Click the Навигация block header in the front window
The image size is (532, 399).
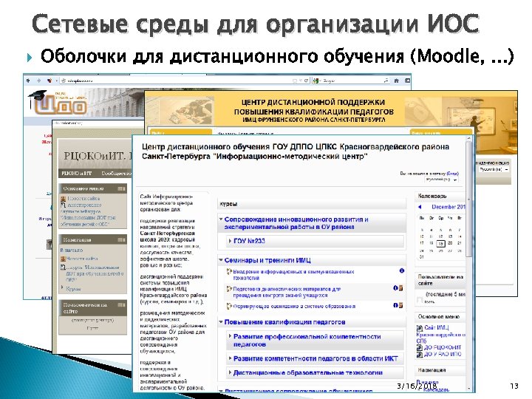tap(432, 370)
